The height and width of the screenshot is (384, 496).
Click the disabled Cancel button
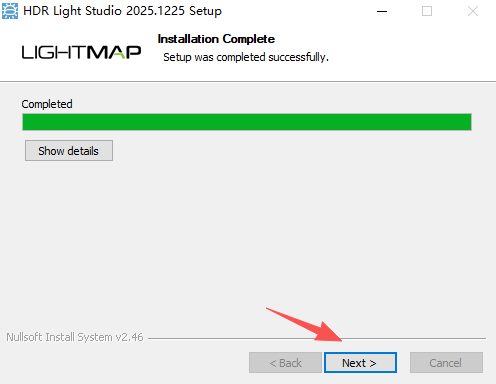tap(446, 363)
